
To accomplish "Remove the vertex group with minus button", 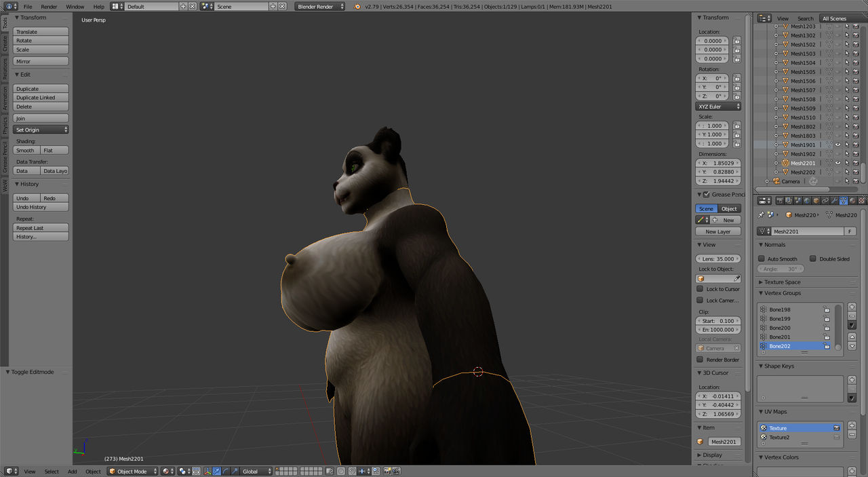I will coord(852,316).
